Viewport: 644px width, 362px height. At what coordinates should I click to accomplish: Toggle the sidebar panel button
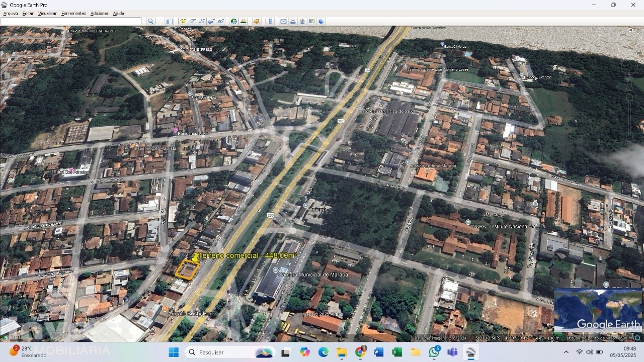(x=169, y=21)
